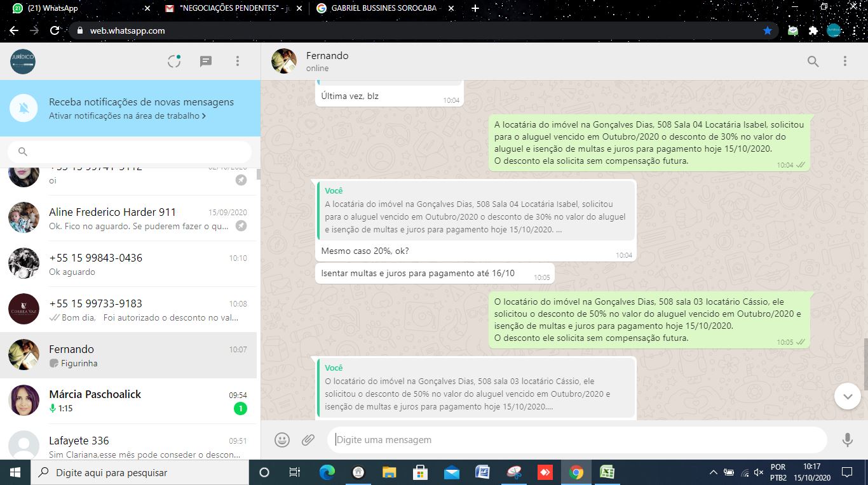Search within Fernando conversation
Screen dimensions: 868x485
[813, 62]
